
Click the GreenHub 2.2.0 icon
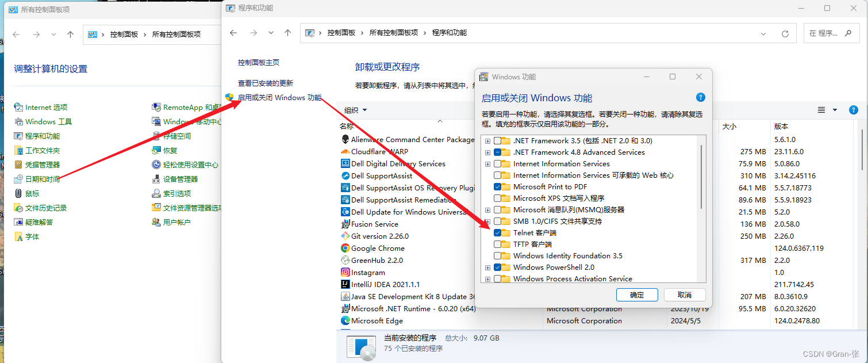pyautogui.click(x=345, y=260)
